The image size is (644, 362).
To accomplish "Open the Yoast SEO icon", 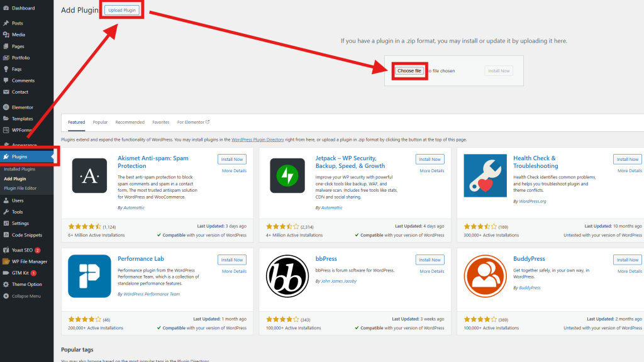I will point(6,250).
